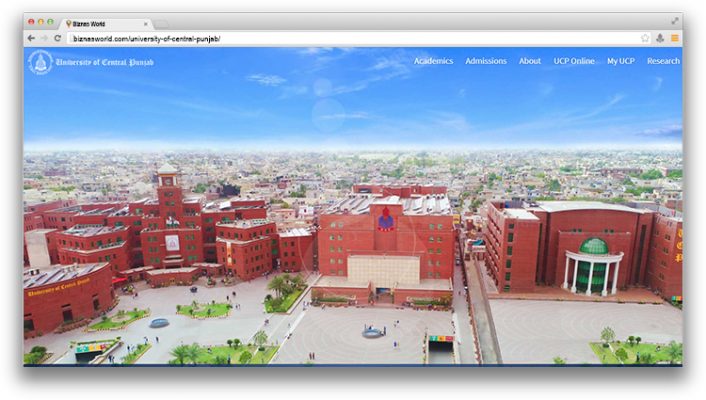Click the browser forward arrow

(x=44, y=38)
